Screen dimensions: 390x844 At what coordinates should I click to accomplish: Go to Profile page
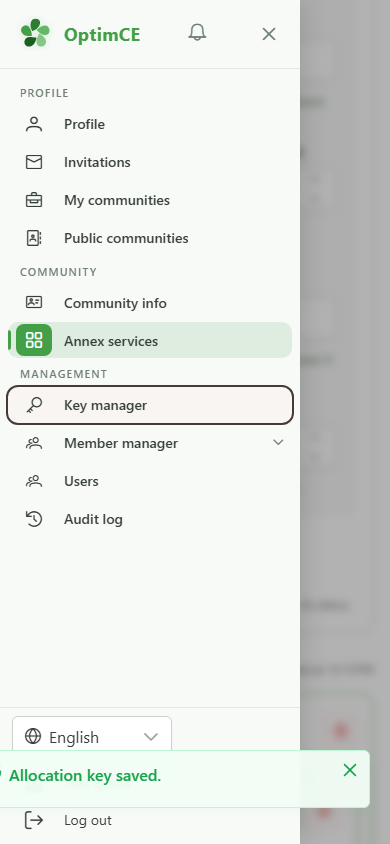coord(150,124)
